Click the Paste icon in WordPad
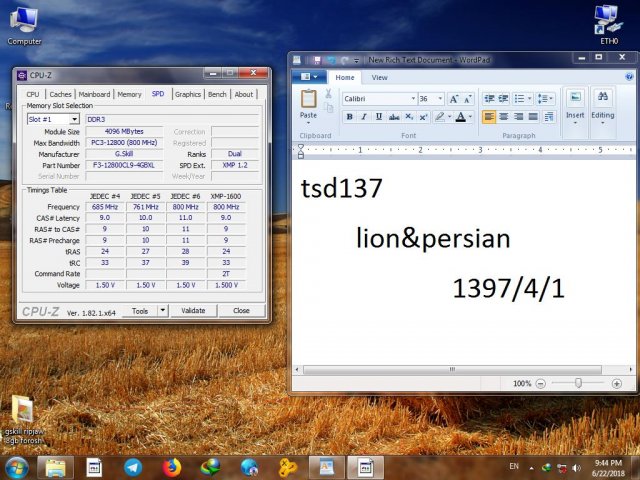Screen dimensions: 640x480 pyautogui.click(x=309, y=99)
